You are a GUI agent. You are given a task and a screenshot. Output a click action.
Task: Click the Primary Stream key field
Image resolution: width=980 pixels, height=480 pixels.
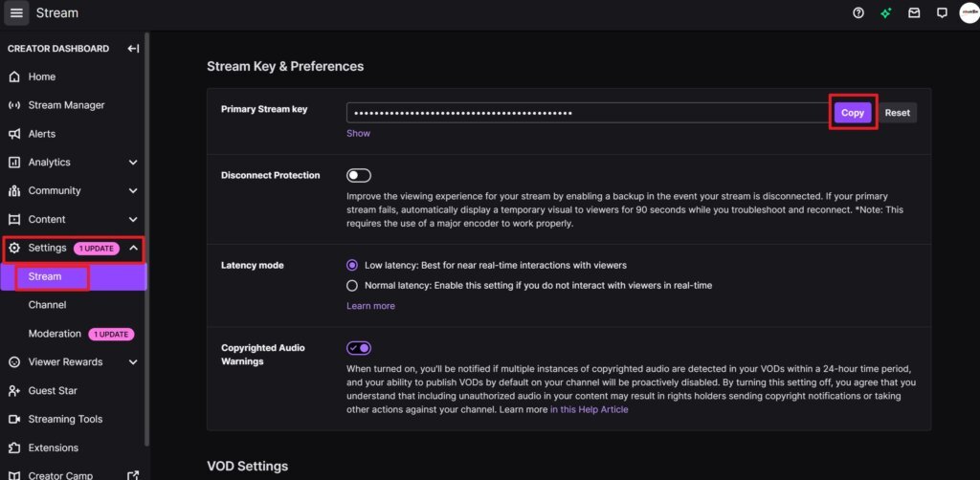point(589,113)
